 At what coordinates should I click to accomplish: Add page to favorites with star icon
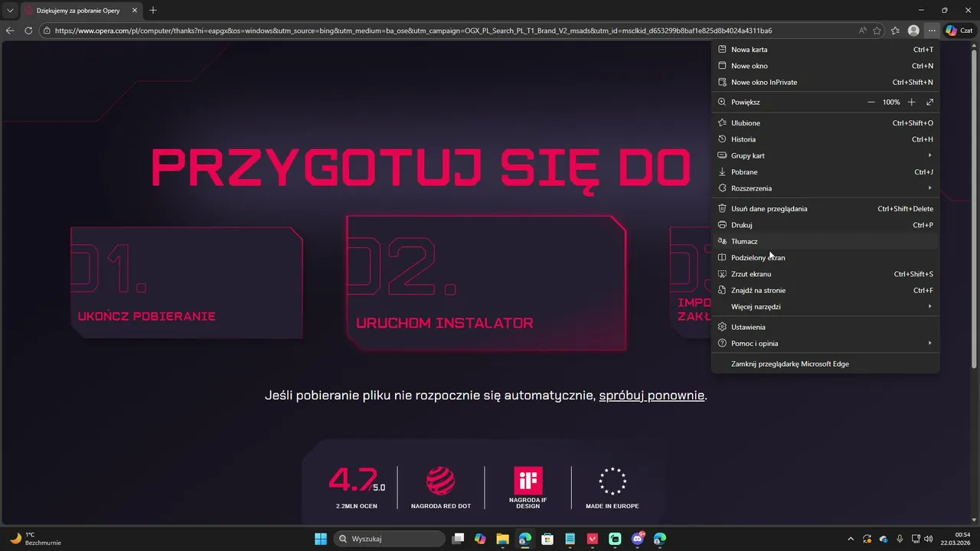click(877, 31)
